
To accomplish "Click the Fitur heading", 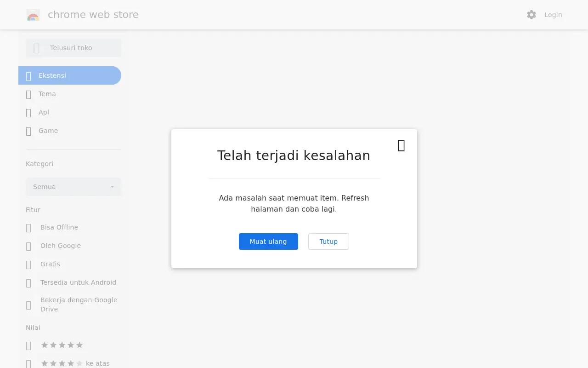I will pos(33,210).
